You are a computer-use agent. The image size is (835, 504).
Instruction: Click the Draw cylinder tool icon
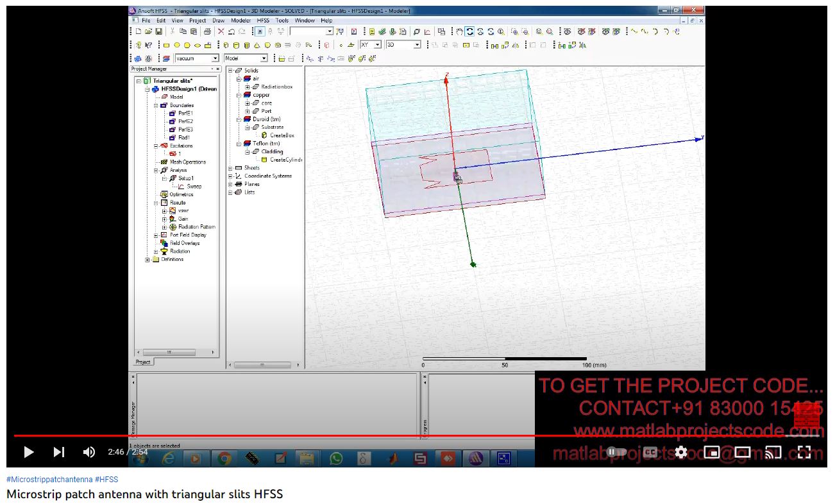click(236, 45)
